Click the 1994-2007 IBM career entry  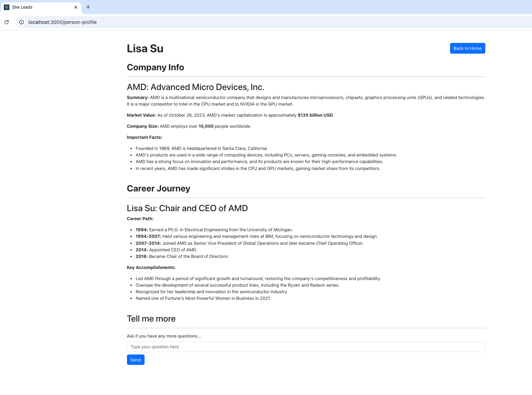tap(257, 236)
